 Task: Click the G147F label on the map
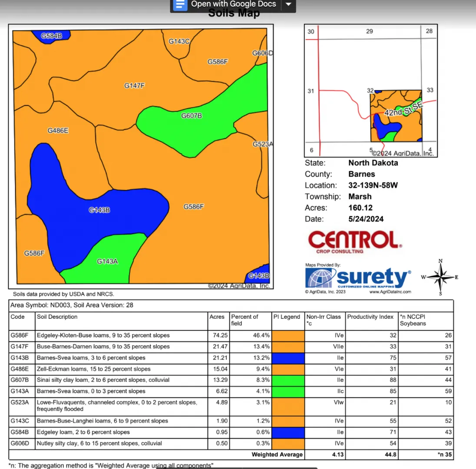coord(134,86)
